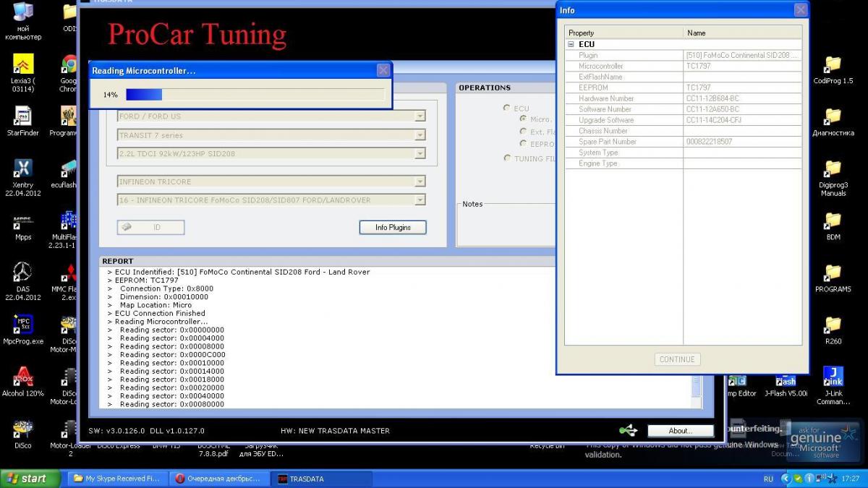868x488 pixels.
Task: Open the My Computer desktop icon
Action: click(x=23, y=22)
